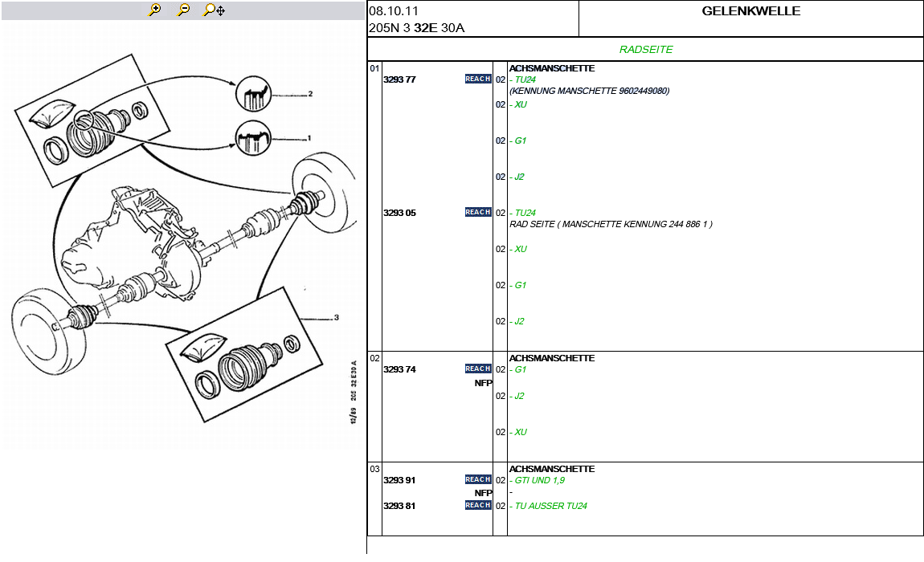Viewport: 924px width, 562px height.
Task: Click REACH badge for part 3293 77
Action: point(478,79)
